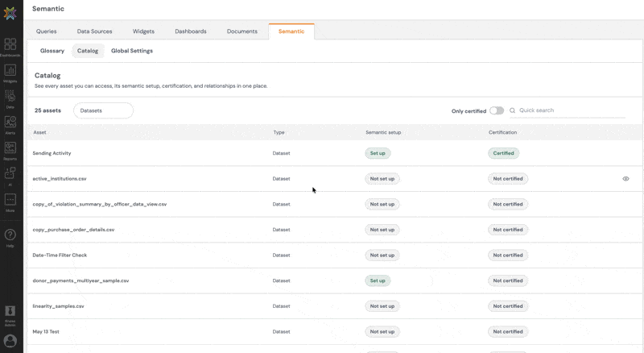Click Not certified badge for Date-Time Filter Check
Image resolution: width=644 pixels, height=353 pixels.
[508, 255]
